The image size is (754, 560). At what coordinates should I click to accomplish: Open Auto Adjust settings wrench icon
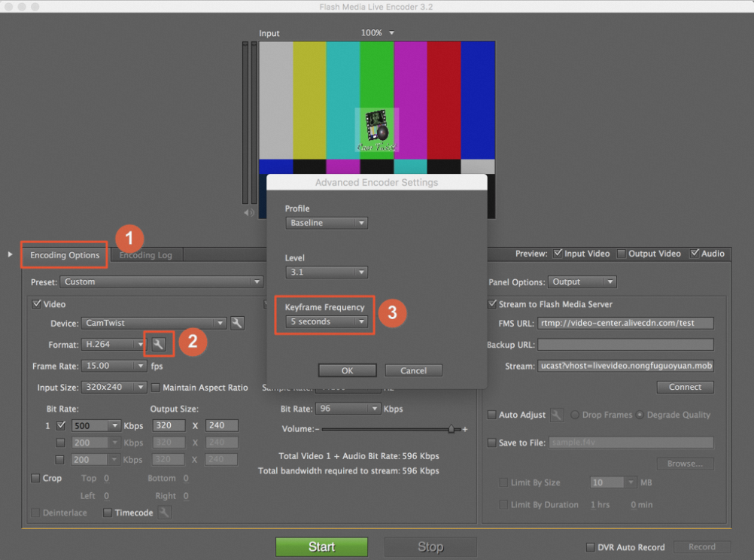pyautogui.click(x=557, y=415)
